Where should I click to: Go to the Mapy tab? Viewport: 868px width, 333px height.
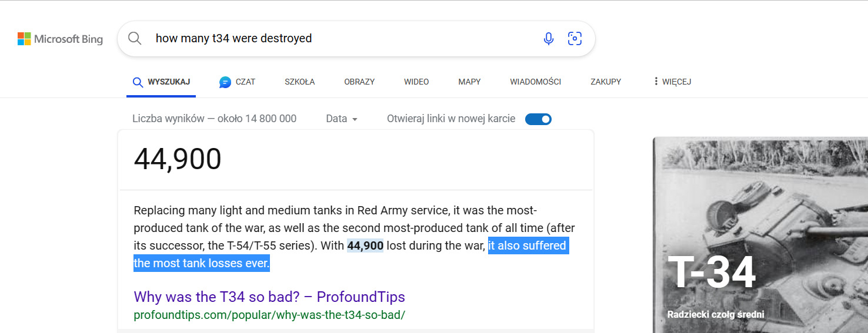(x=469, y=82)
